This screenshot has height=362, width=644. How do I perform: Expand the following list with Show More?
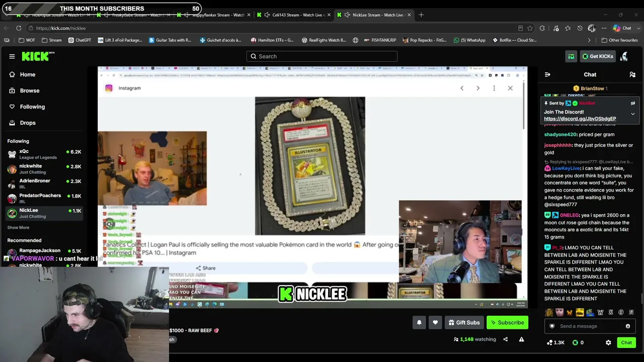18,228
